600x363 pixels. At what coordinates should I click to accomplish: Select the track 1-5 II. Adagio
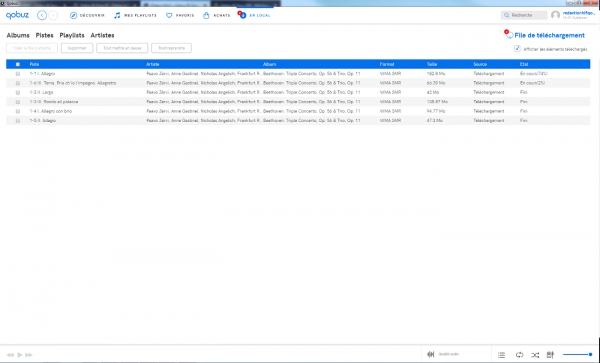[x=43, y=120]
